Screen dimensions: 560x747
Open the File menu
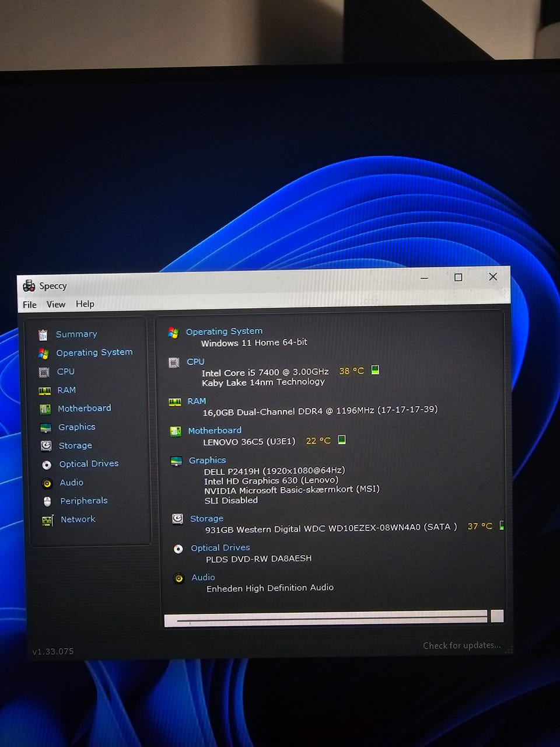pyautogui.click(x=30, y=305)
